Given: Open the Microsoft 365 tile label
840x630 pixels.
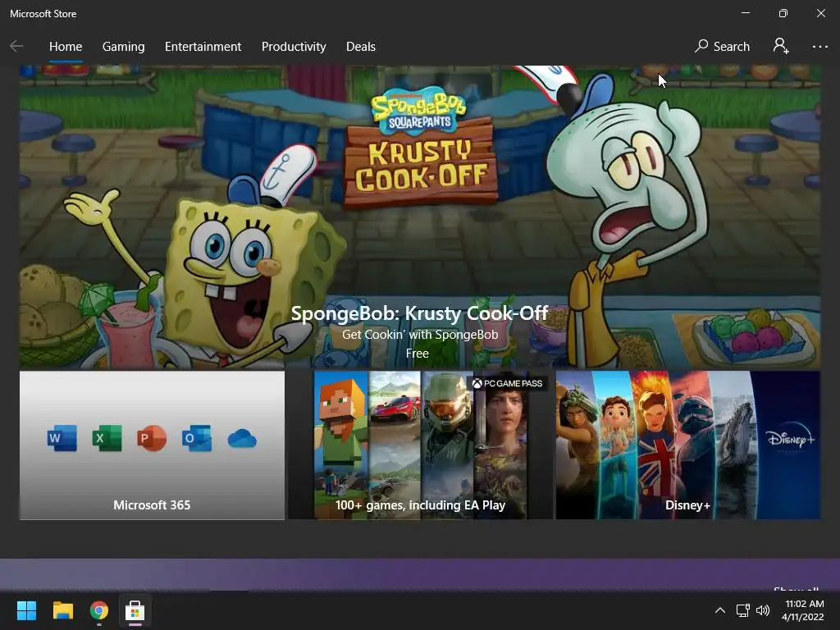Looking at the screenshot, I should click(152, 505).
